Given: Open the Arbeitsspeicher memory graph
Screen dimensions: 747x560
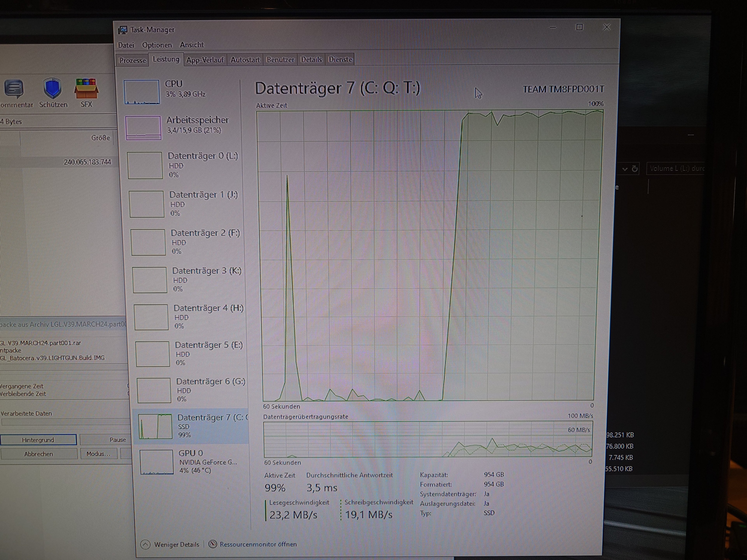Looking at the screenshot, I should click(143, 128).
